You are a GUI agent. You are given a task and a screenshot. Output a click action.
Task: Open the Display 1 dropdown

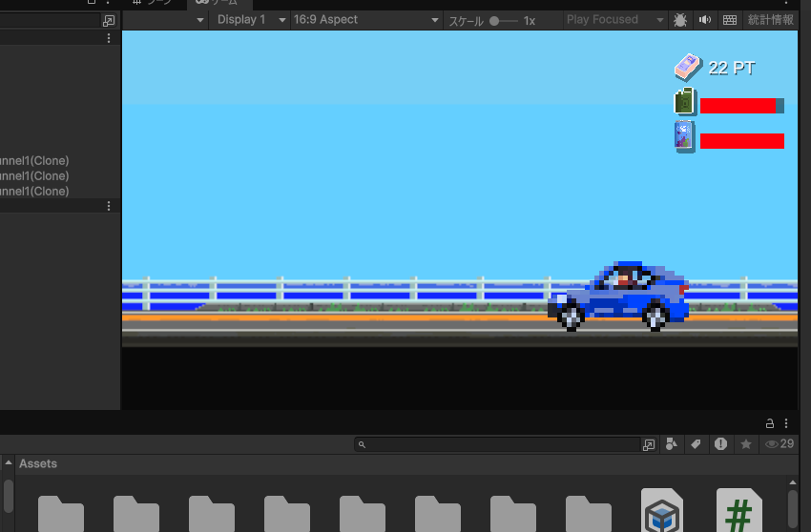coord(249,20)
